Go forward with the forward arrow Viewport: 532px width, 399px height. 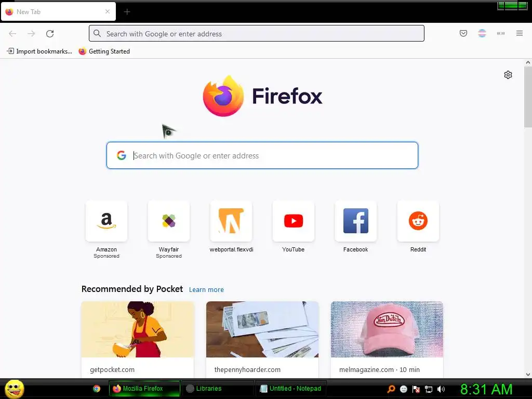point(31,34)
